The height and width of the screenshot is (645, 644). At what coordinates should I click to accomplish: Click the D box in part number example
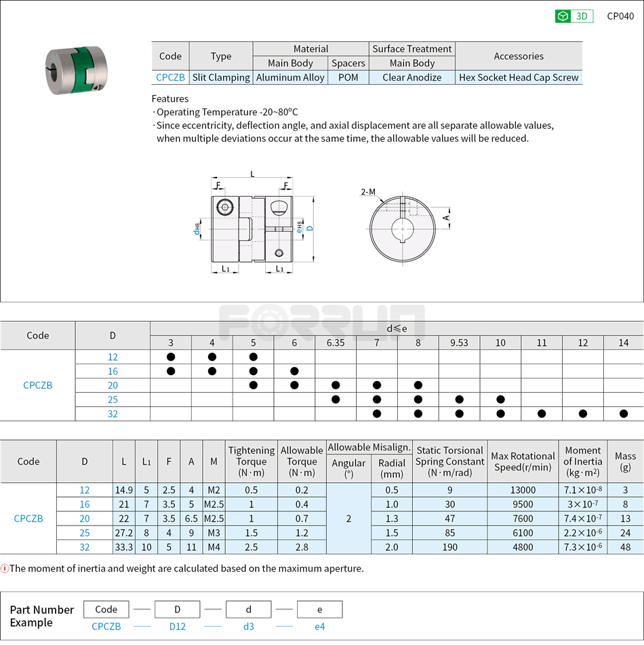coord(177,609)
